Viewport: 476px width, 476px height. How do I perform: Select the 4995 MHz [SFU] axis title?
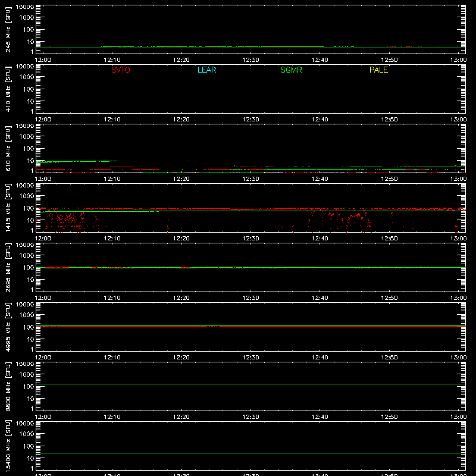(8, 327)
